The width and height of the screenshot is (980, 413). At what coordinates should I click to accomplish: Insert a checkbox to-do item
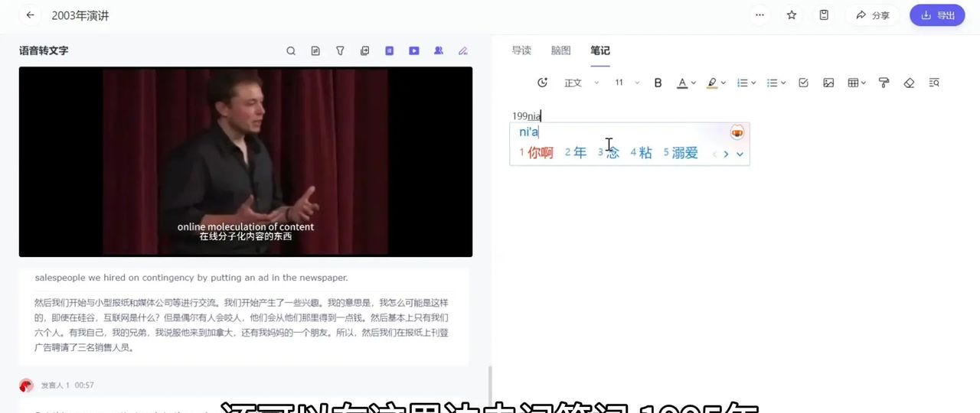click(x=803, y=83)
